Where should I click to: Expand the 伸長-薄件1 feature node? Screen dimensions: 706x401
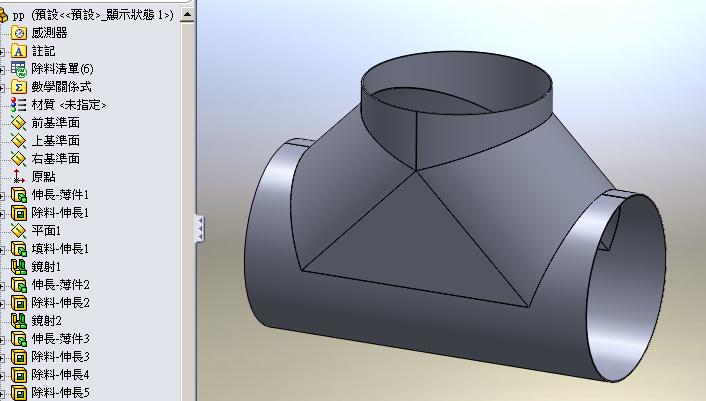[3, 195]
